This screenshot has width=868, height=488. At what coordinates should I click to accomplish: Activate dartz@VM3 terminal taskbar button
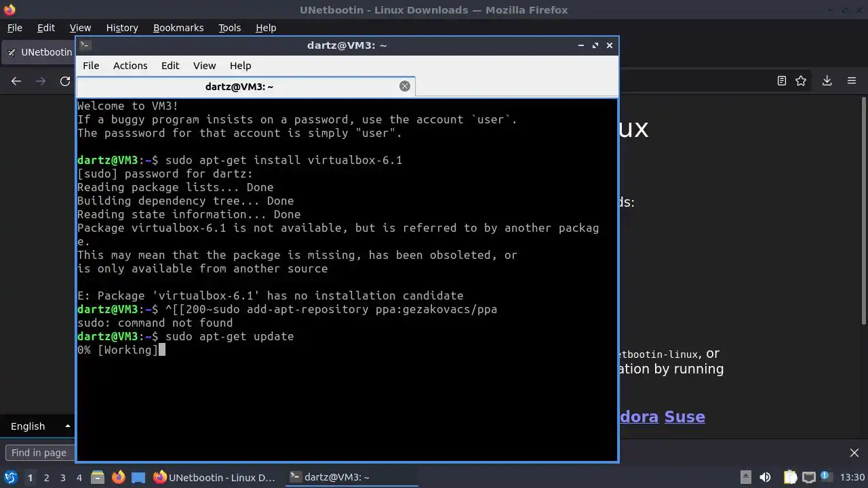click(351, 477)
